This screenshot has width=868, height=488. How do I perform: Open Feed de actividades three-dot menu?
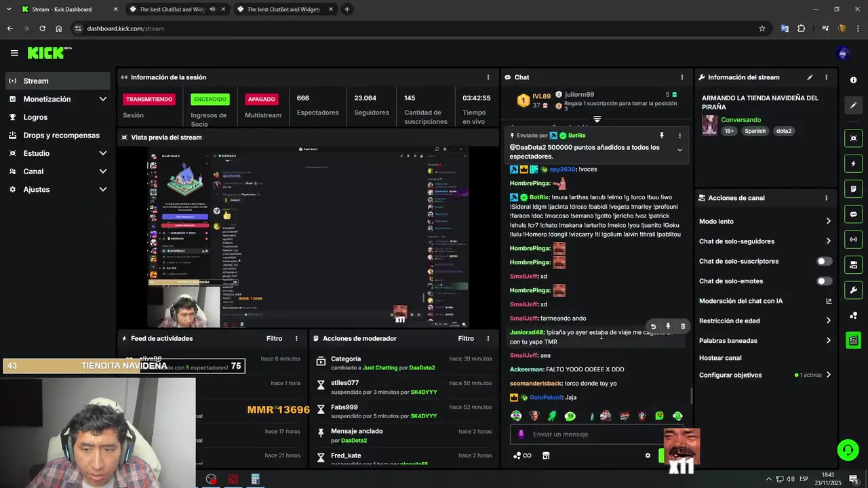[x=296, y=338]
